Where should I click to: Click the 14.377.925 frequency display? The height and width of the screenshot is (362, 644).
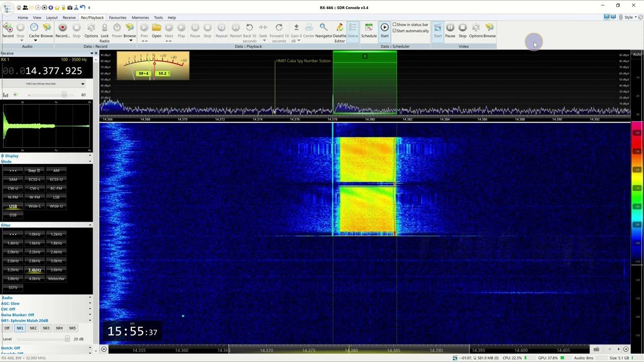53,71
